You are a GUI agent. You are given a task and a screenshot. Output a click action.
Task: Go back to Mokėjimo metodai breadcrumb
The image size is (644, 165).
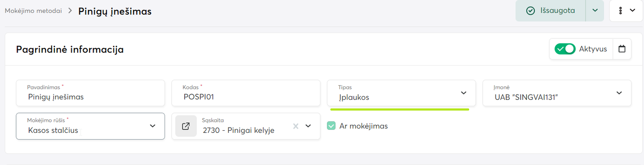click(x=34, y=11)
